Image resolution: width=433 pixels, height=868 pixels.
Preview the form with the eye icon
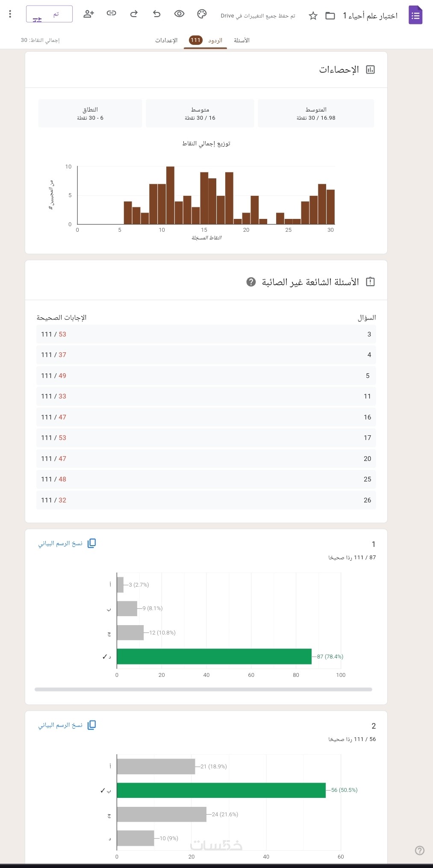[x=179, y=14]
